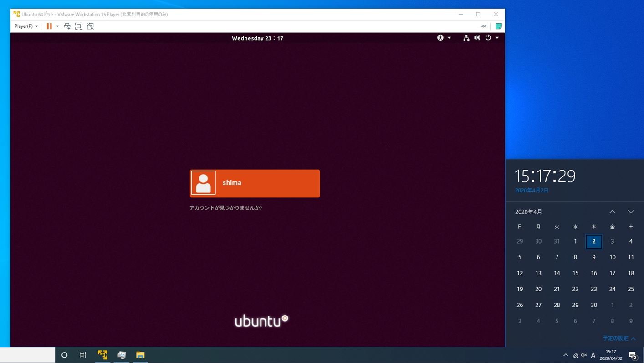Open the Wednesday 23:17 clock in Ubuntu top bar
The height and width of the screenshot is (363, 644).
point(257,38)
